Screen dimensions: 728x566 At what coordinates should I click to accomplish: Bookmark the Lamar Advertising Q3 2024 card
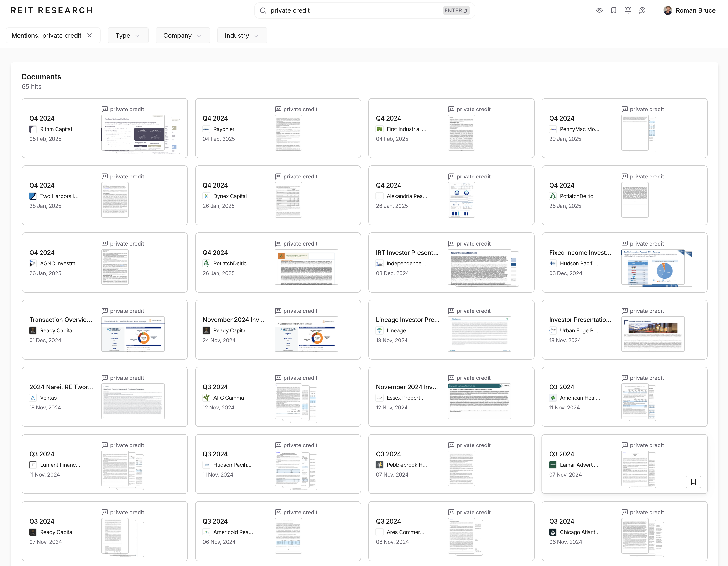click(693, 482)
